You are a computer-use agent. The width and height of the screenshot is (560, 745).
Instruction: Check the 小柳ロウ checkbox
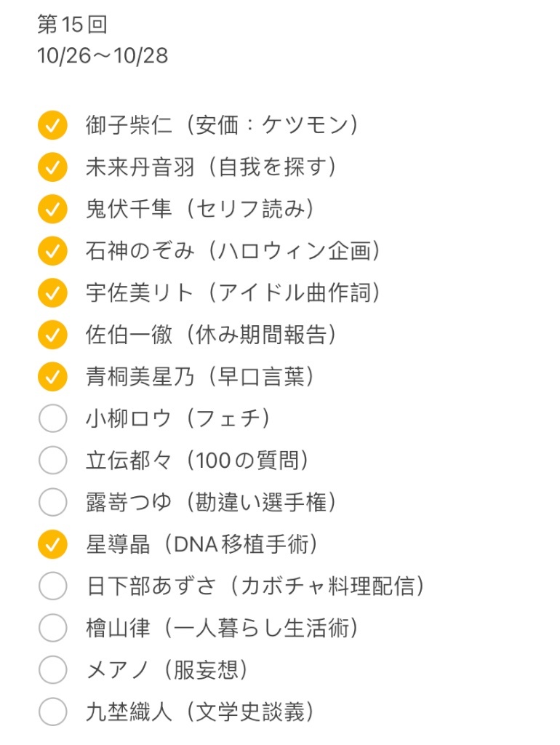coord(52,418)
